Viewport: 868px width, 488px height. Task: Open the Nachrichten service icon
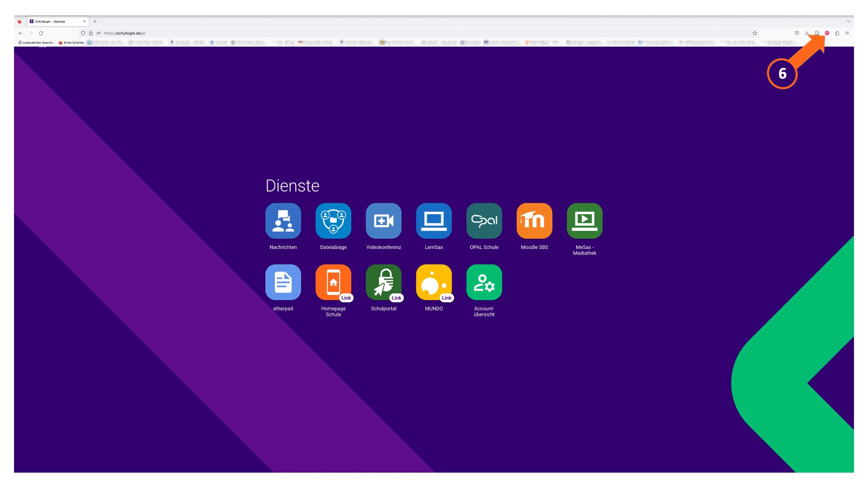coord(283,221)
